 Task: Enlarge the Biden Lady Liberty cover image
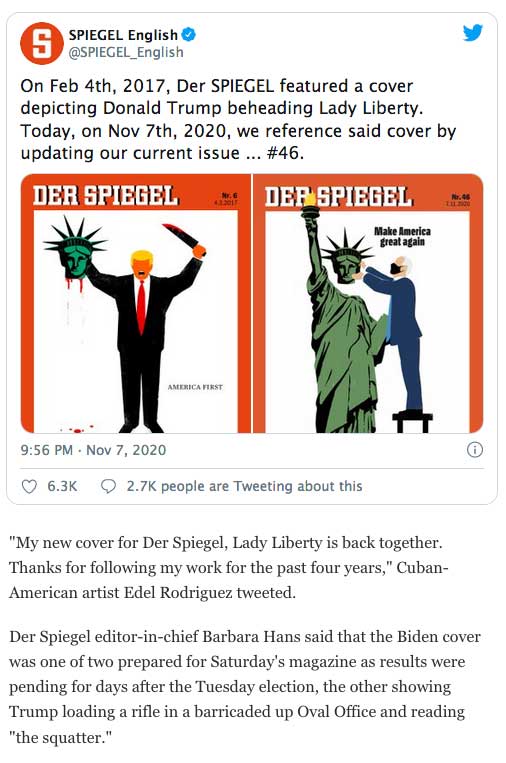pyautogui.click(x=368, y=303)
